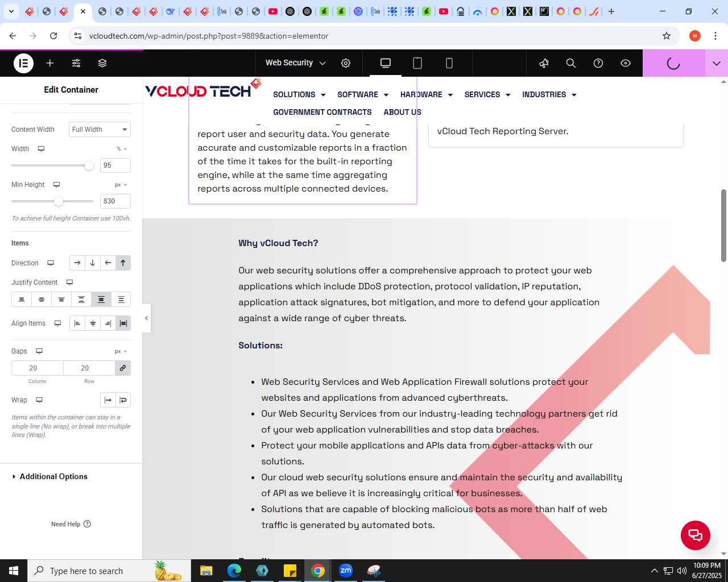This screenshot has height=582, width=728.
Task: Open the SERVICES nav menu
Action: point(487,95)
